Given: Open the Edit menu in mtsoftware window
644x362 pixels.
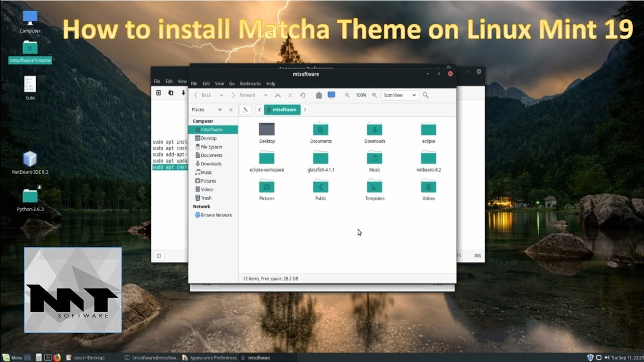Looking at the screenshot, I should [206, 83].
